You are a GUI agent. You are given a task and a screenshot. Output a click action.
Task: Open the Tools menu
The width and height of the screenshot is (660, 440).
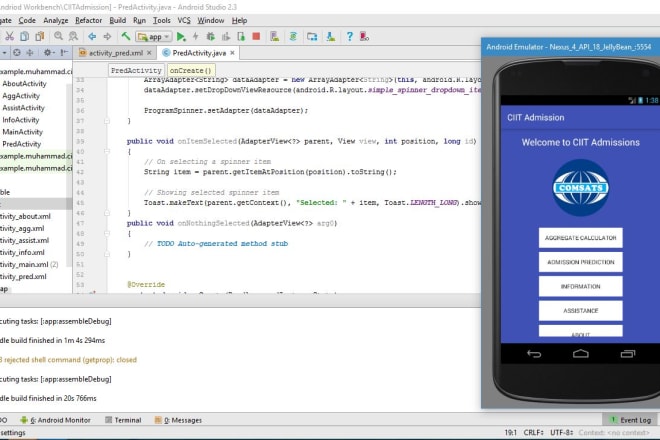tap(162, 20)
